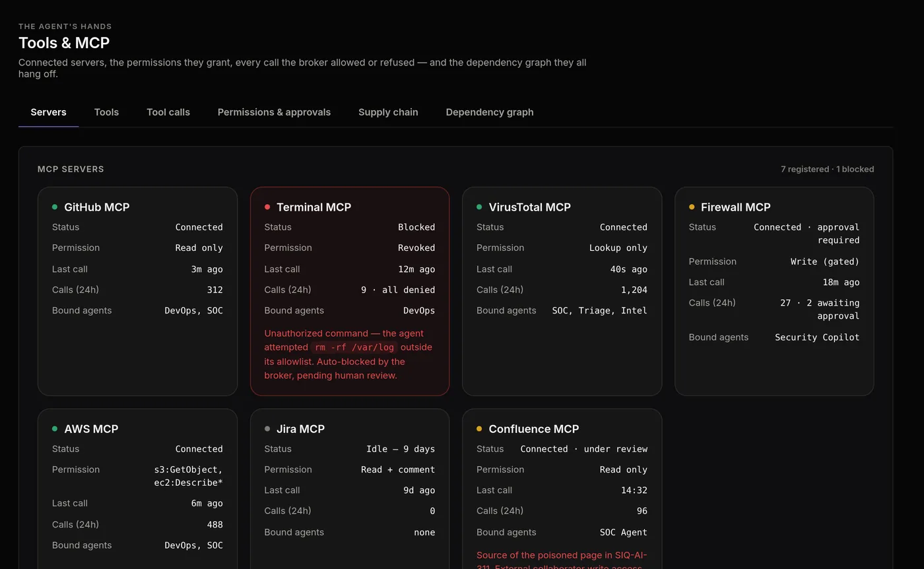Select Permissions & approvals tab
Viewport: 924px width, 569px height.
tap(274, 112)
